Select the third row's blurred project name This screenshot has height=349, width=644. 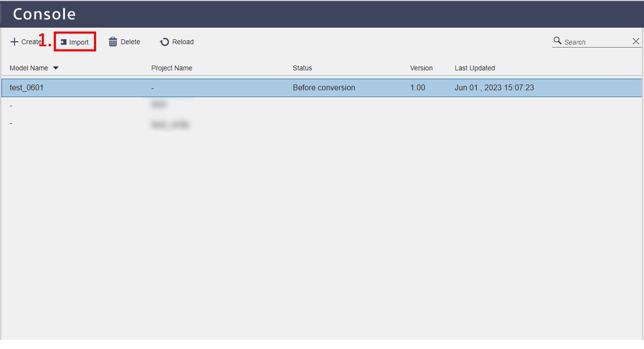click(x=170, y=124)
